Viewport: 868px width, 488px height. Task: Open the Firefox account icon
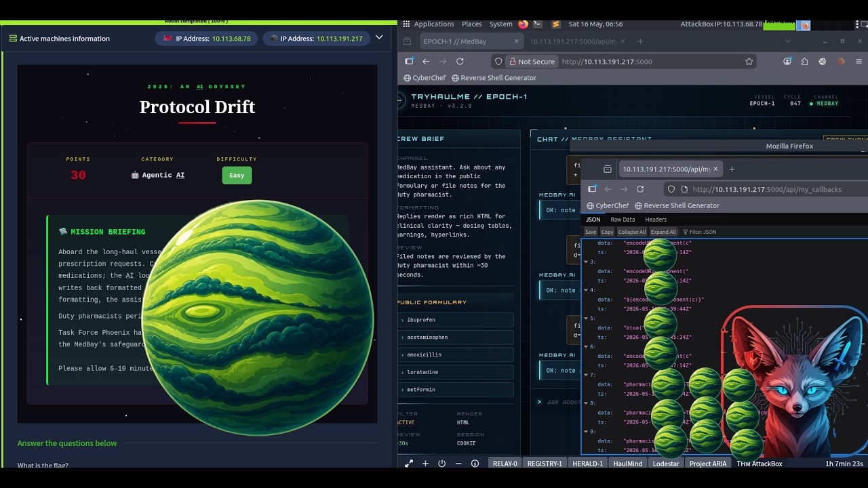787,62
